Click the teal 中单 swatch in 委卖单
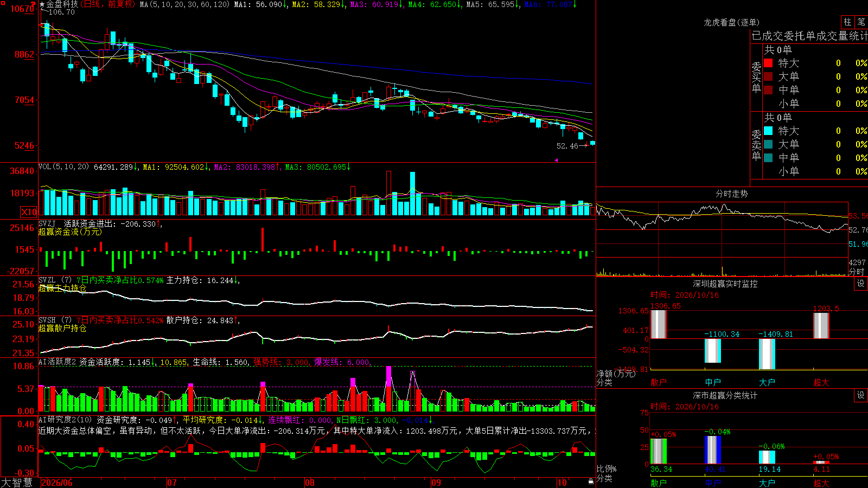The width and height of the screenshot is (868, 488). (x=768, y=158)
